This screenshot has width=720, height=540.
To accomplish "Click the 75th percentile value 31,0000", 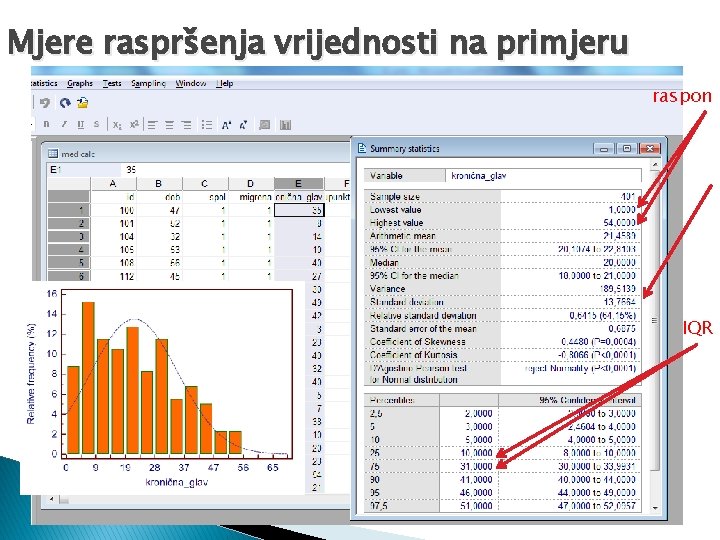I will tap(476, 466).
